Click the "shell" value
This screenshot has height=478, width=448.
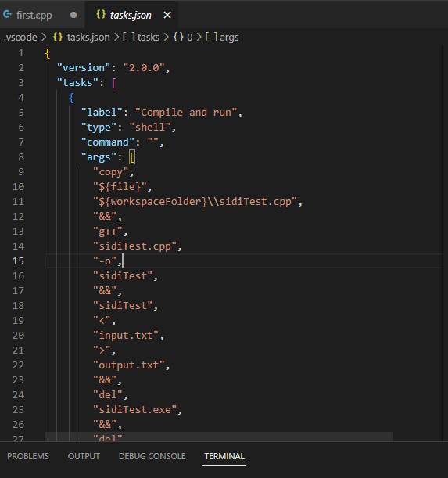(149, 128)
